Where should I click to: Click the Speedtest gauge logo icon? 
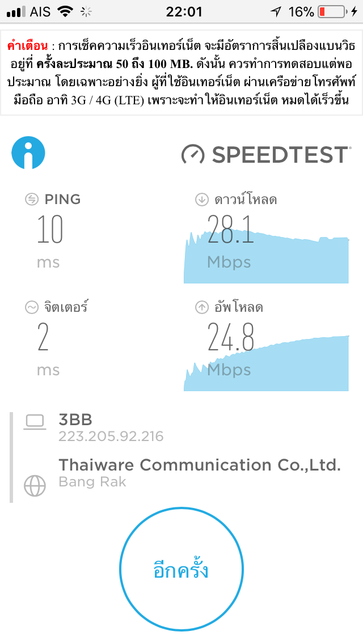click(193, 154)
